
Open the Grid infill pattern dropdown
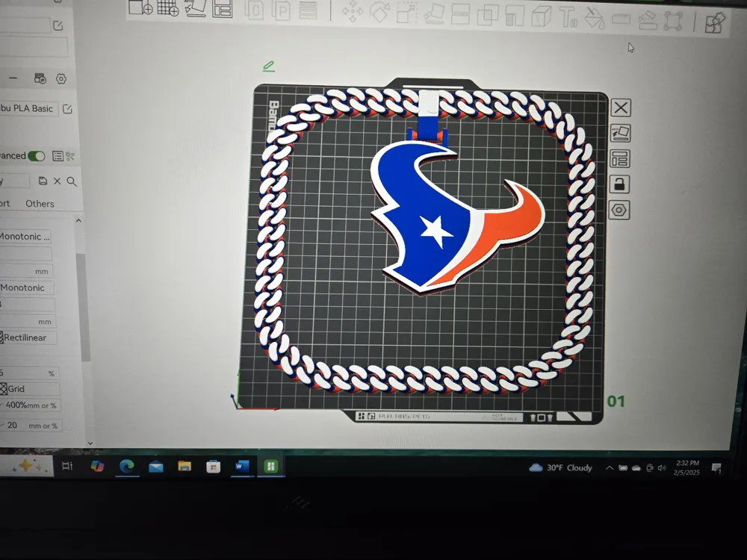coord(30,388)
